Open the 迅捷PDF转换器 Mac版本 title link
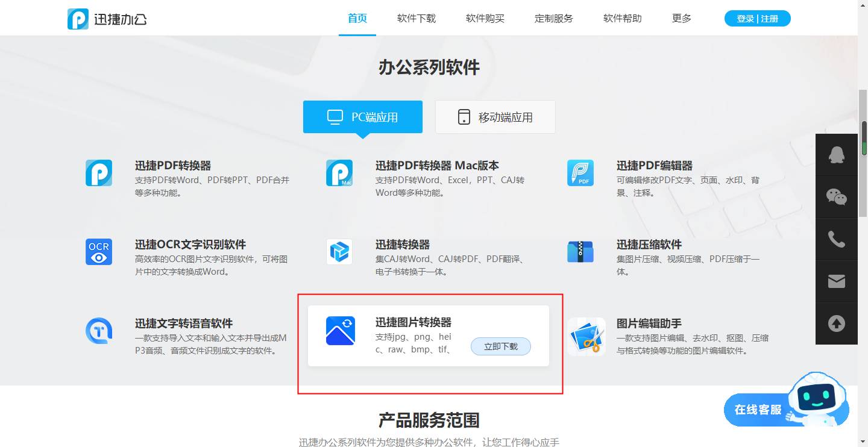868x447 pixels. click(x=437, y=166)
